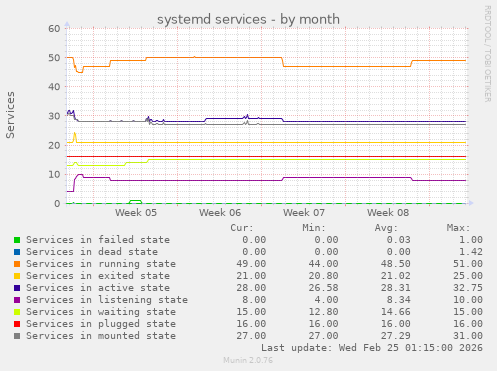This screenshot has width=497, height=371.
Task: Click the exited state Avg value 21.02
Action: [396, 276]
